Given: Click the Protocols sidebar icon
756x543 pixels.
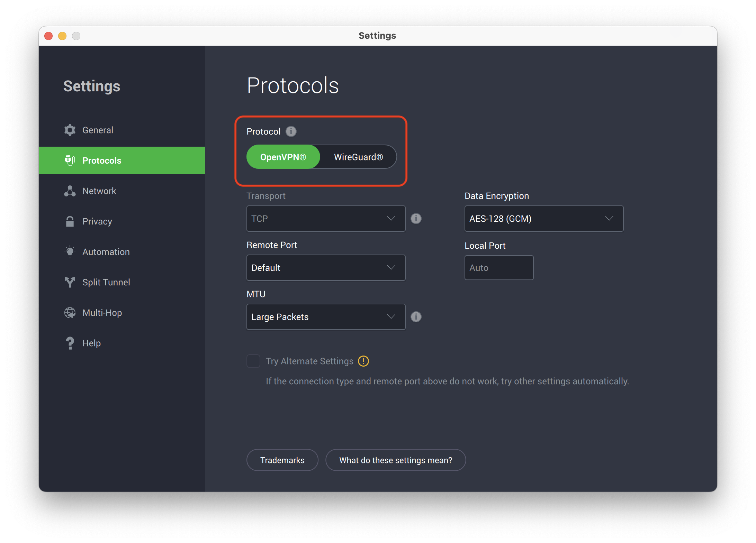Looking at the screenshot, I should (x=70, y=160).
